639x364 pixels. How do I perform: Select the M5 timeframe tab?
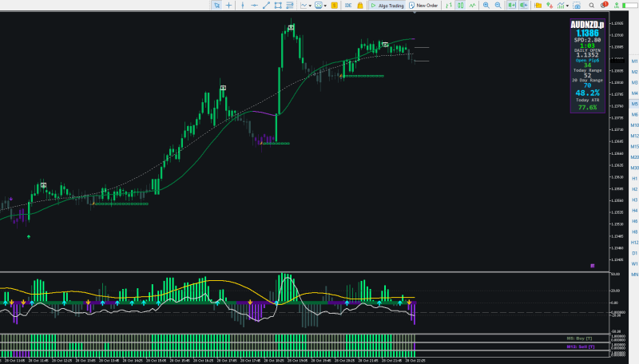(x=634, y=105)
